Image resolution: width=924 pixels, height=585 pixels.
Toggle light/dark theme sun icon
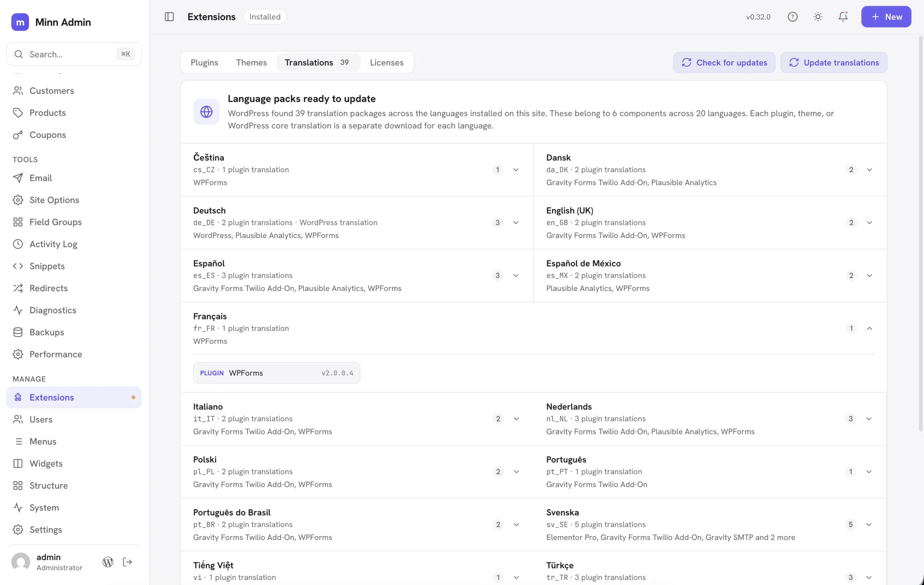818,17
